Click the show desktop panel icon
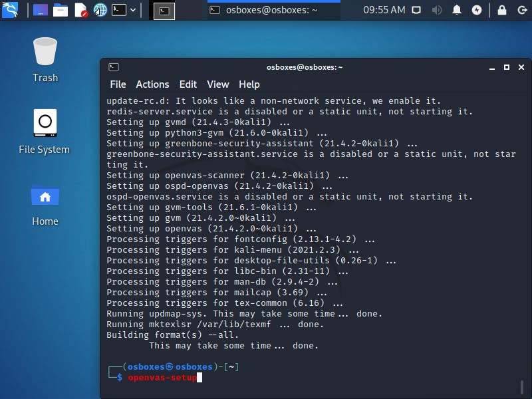532x399 pixels. point(41,10)
